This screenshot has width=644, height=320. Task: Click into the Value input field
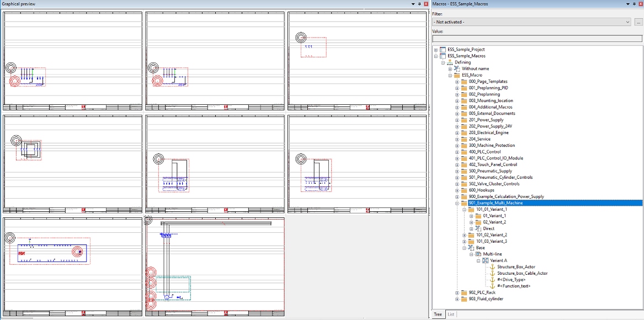(x=537, y=39)
